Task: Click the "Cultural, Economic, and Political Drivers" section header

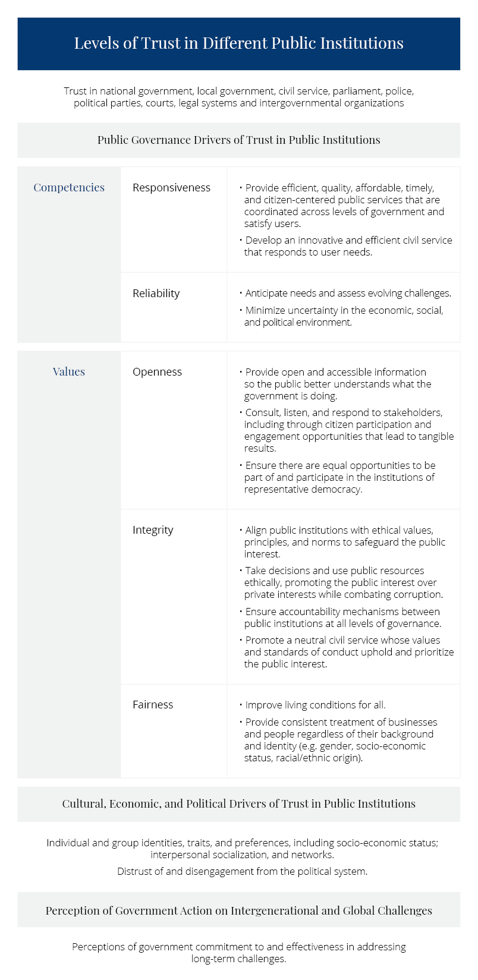Action: [238, 804]
